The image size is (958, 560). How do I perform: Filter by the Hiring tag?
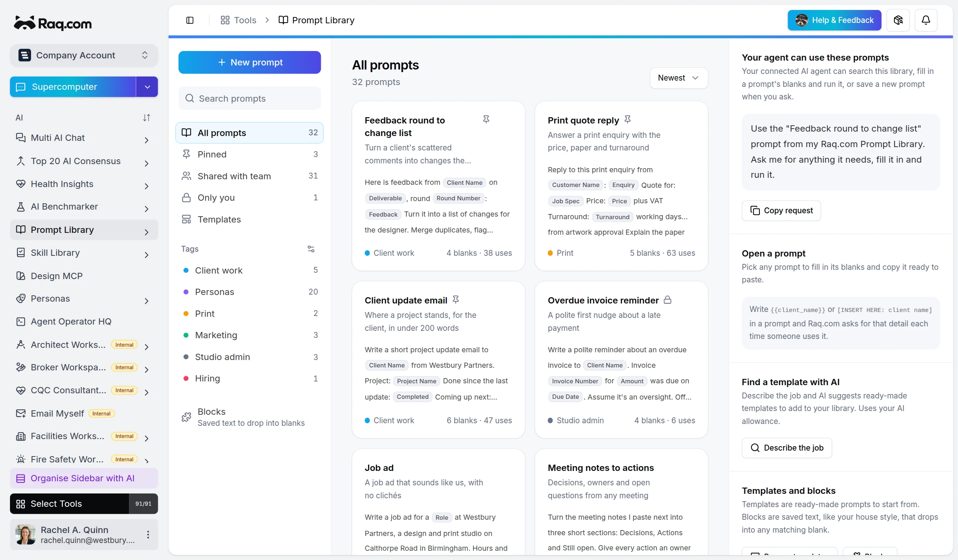coord(249,379)
